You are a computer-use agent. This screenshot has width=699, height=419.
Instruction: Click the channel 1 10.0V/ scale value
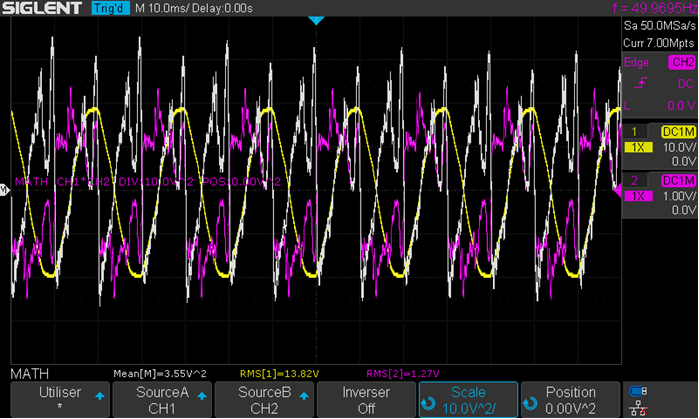679,148
